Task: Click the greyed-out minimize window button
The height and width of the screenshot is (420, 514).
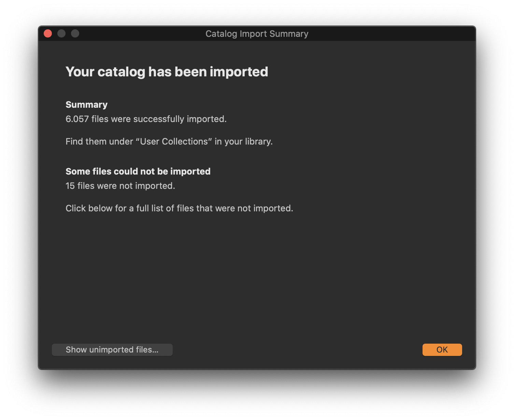Action: pyautogui.click(x=61, y=33)
